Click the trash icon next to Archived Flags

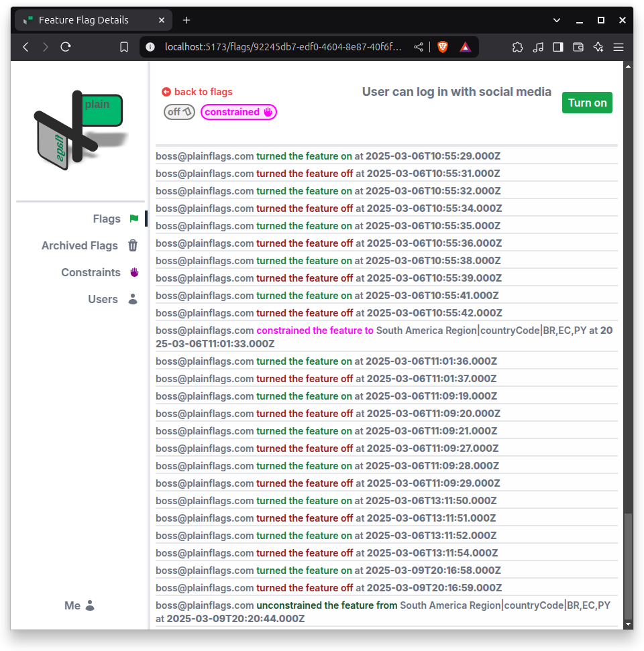tap(133, 245)
